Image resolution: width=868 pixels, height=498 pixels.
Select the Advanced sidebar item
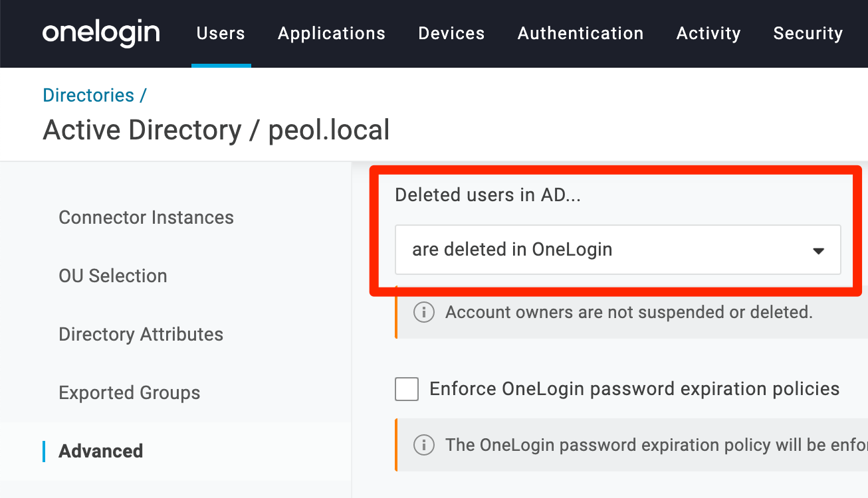coord(101,451)
